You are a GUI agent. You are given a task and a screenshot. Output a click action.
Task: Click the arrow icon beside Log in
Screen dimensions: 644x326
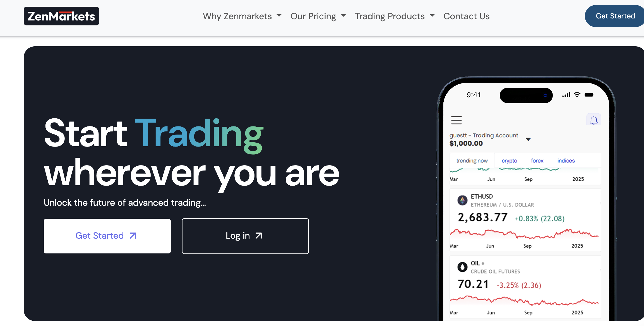[x=259, y=236]
